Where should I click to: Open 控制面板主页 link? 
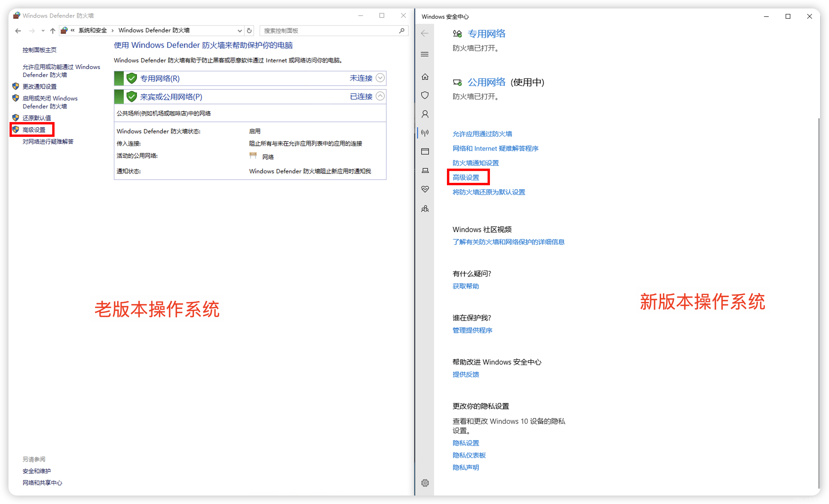coord(39,50)
